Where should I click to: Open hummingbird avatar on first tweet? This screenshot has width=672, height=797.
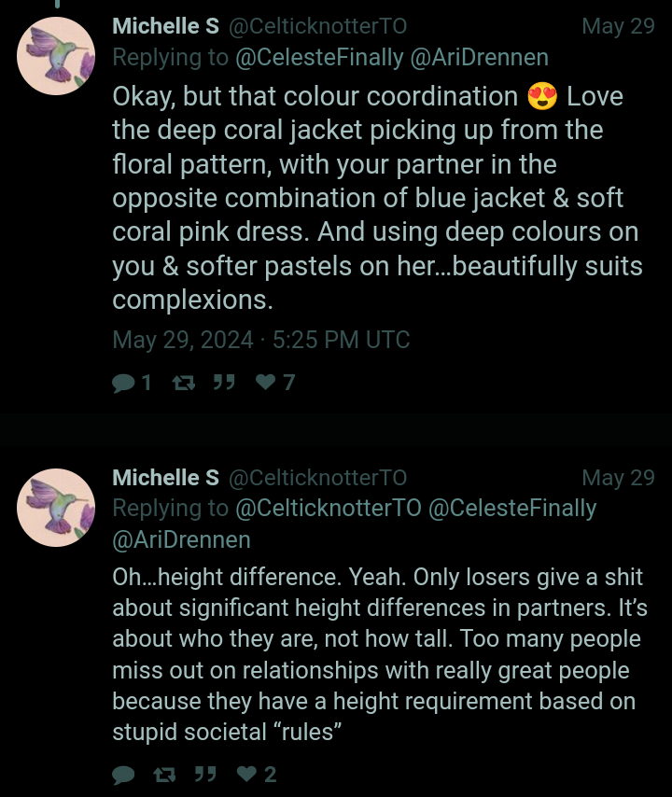coord(56,55)
